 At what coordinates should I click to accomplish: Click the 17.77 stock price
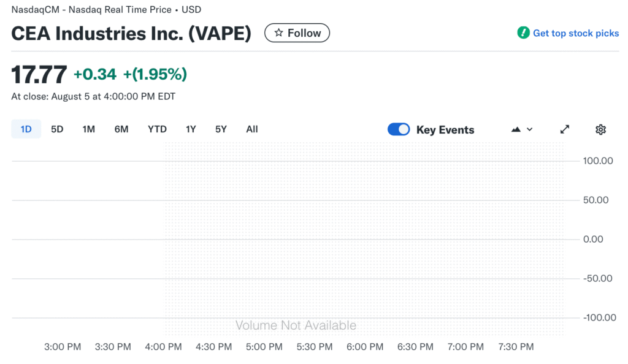pyautogui.click(x=39, y=75)
